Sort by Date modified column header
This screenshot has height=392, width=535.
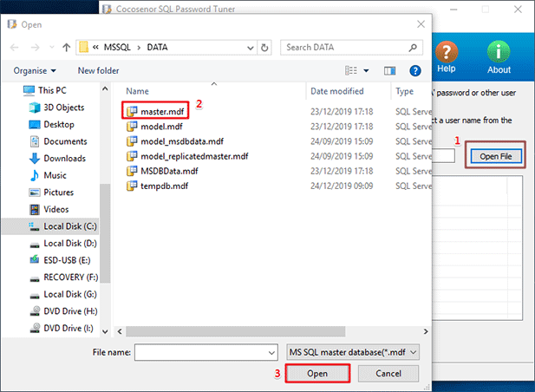pyautogui.click(x=336, y=91)
